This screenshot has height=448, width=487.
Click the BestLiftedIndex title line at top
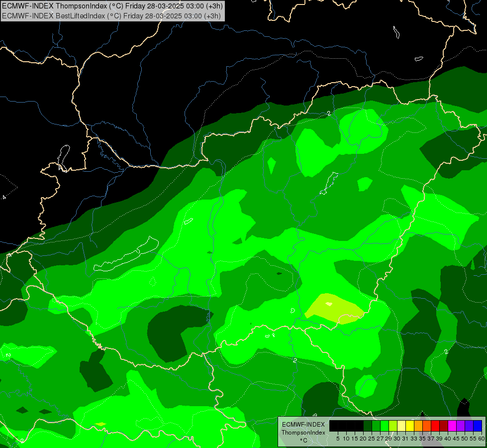tap(111, 15)
